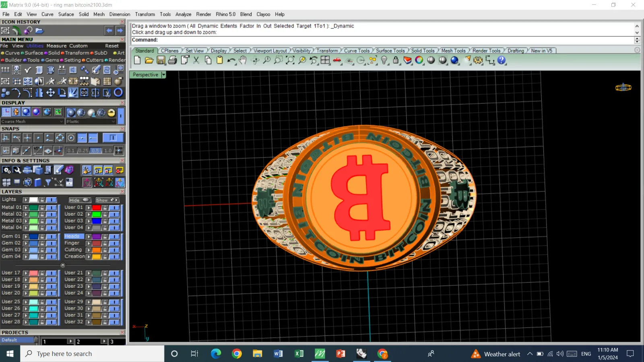Click the back arrow in Icon History

[x=109, y=31]
